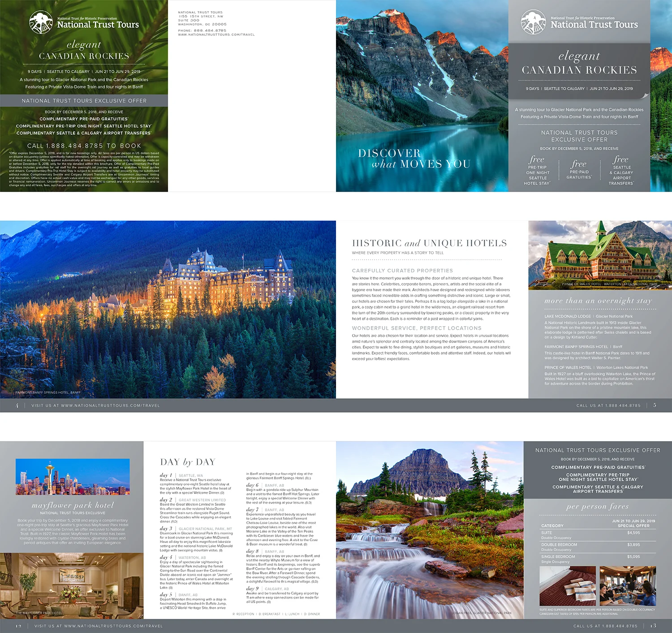Select the '$5,095' single bedroom fare
Image resolution: width=672 pixels, height=633 pixels.
[x=633, y=557]
